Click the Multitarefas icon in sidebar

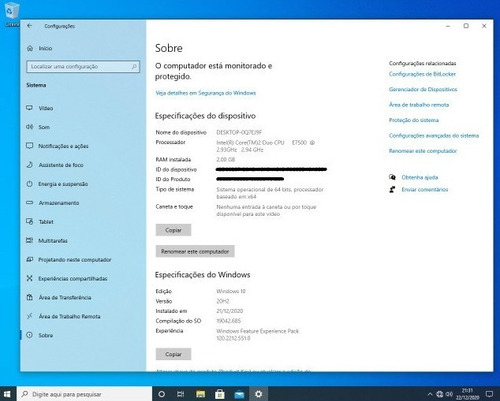point(30,240)
